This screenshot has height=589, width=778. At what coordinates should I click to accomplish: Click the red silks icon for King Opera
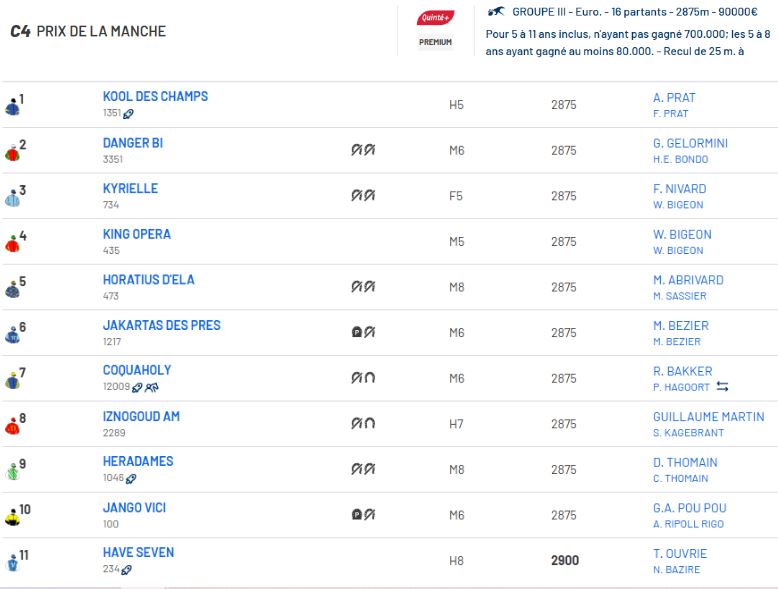(12, 243)
